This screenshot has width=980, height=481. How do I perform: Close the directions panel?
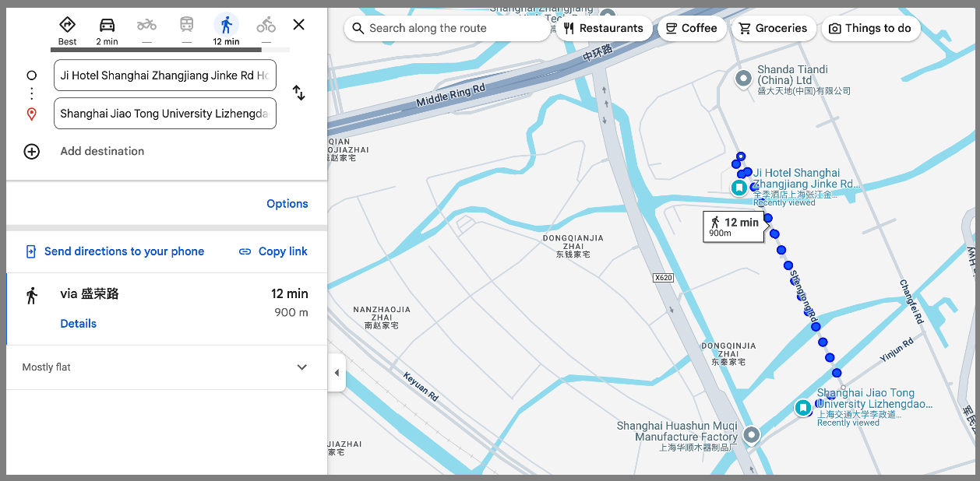[x=298, y=25]
